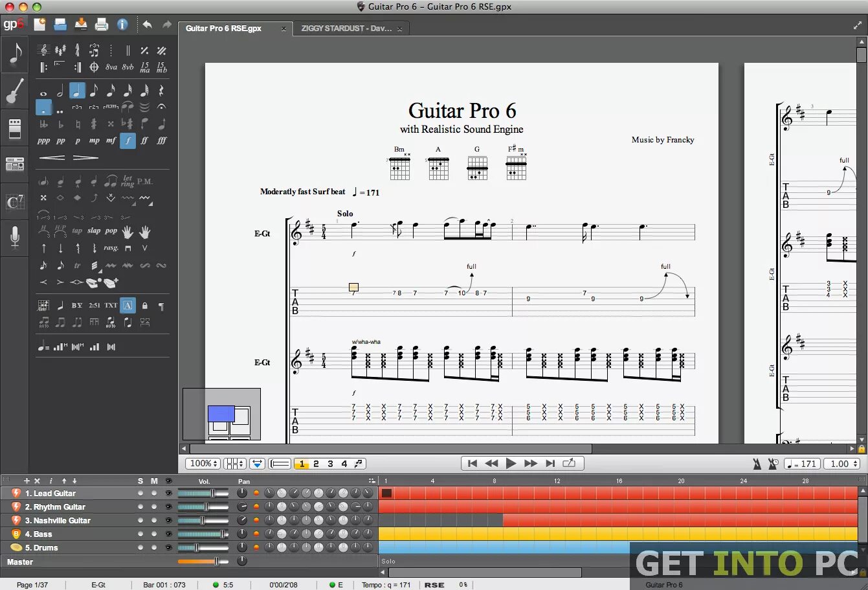Open track options menu at Pan header
The image size is (868, 590).
point(372,481)
